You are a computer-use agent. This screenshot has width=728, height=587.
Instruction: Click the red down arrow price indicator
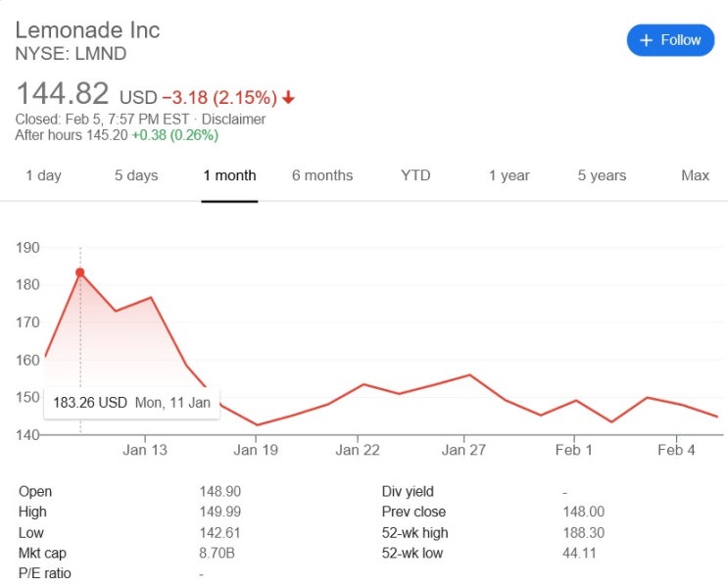pyautogui.click(x=288, y=98)
